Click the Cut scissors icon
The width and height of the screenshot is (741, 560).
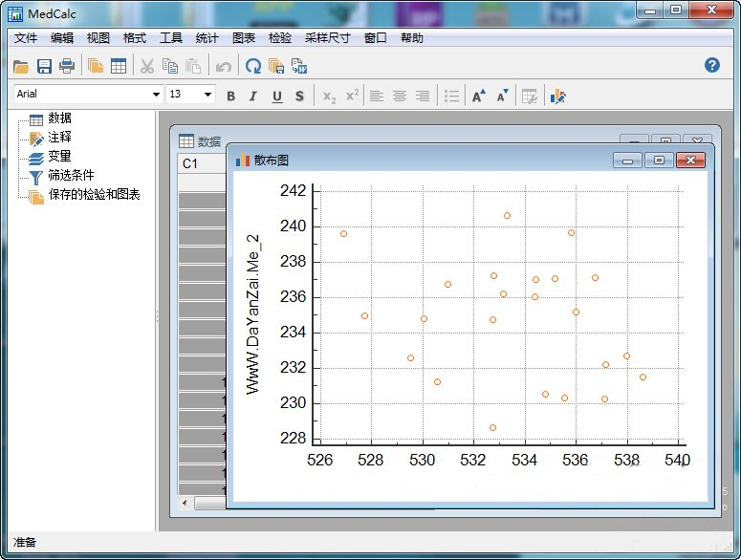[147, 66]
